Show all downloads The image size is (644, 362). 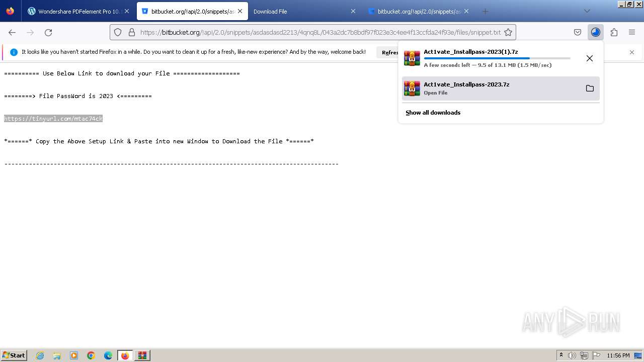tap(433, 113)
